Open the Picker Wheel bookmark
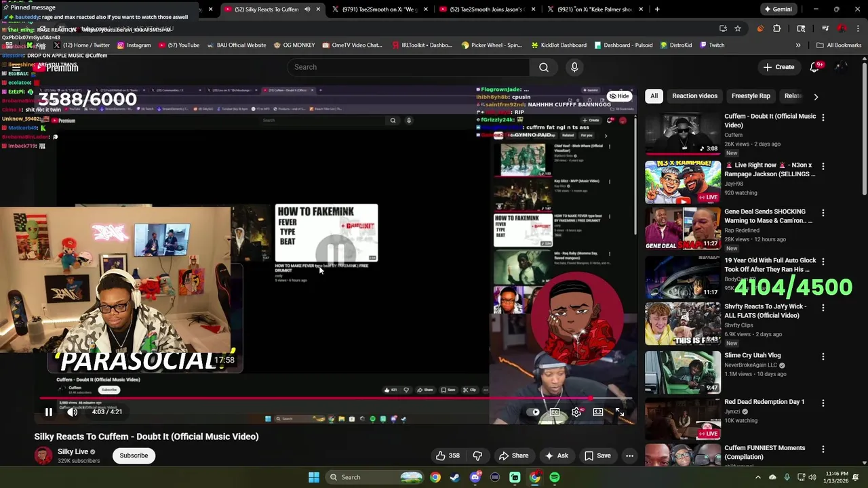868x488 pixels. tap(492, 45)
